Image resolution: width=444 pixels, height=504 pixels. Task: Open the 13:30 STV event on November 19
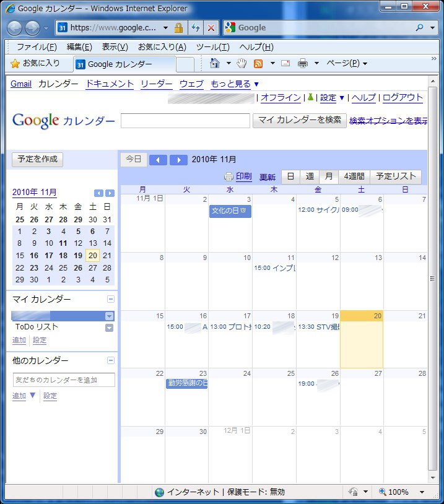click(318, 327)
